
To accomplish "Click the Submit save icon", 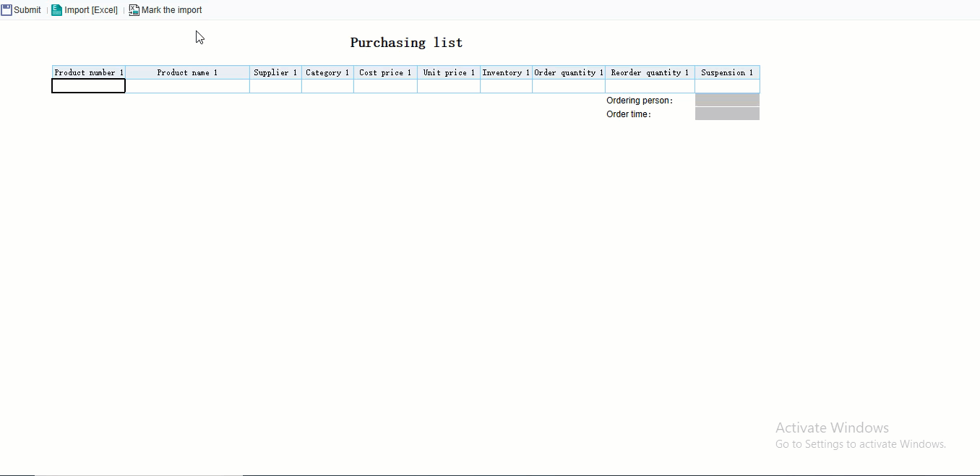I will point(7,10).
